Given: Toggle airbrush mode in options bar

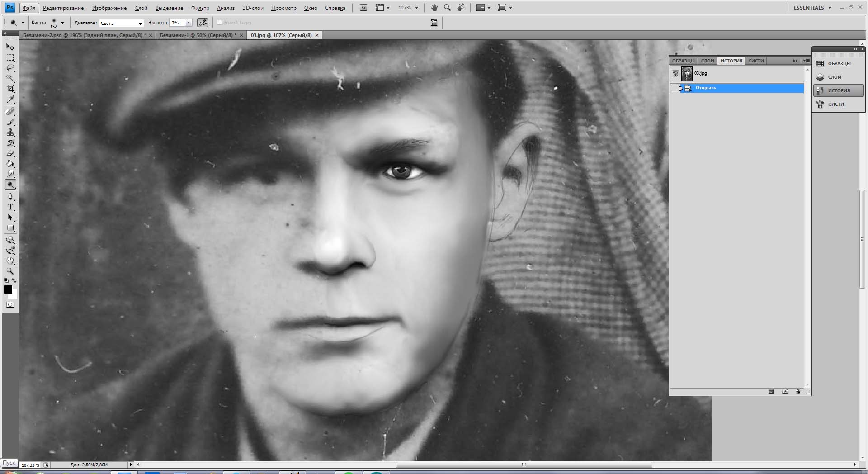Looking at the screenshot, I should coord(203,23).
